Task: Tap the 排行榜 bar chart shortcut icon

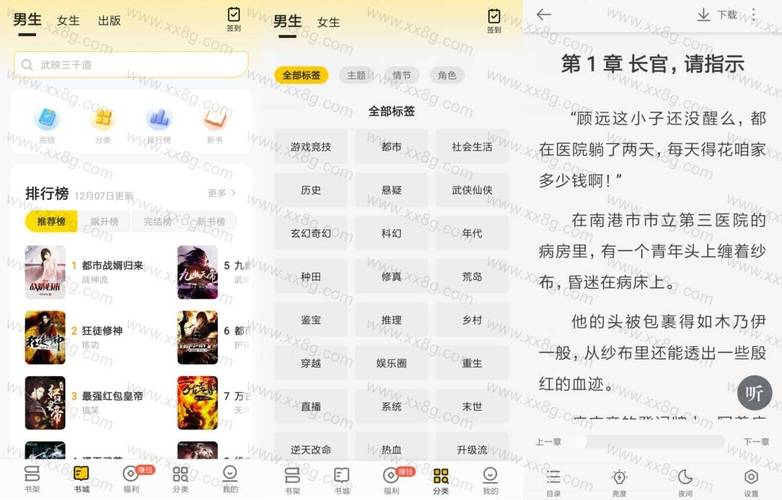Action: point(158,120)
